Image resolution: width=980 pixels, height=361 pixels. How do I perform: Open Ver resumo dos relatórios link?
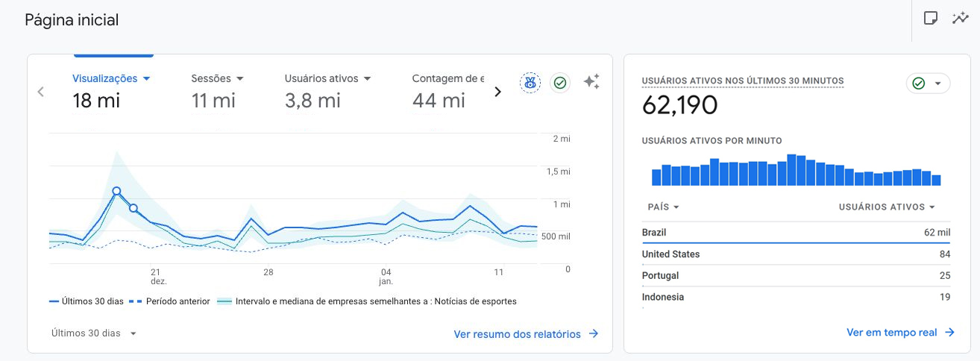coord(517,334)
